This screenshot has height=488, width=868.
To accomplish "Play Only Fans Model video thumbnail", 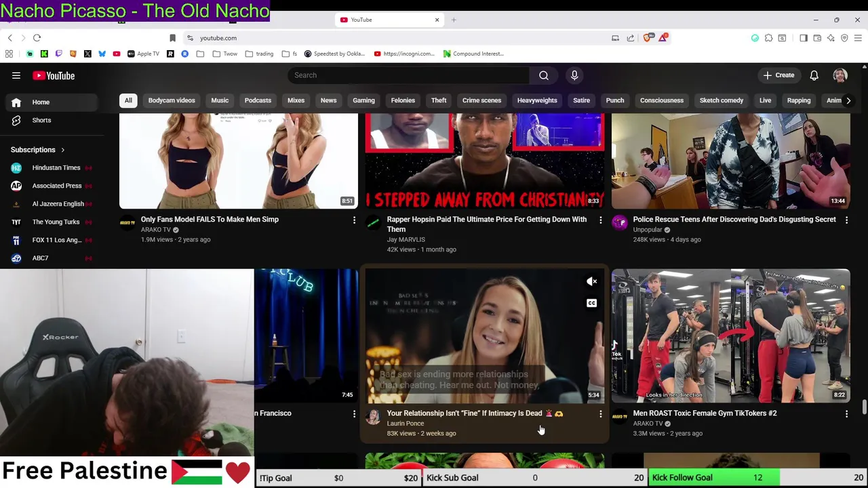I will coord(239,161).
